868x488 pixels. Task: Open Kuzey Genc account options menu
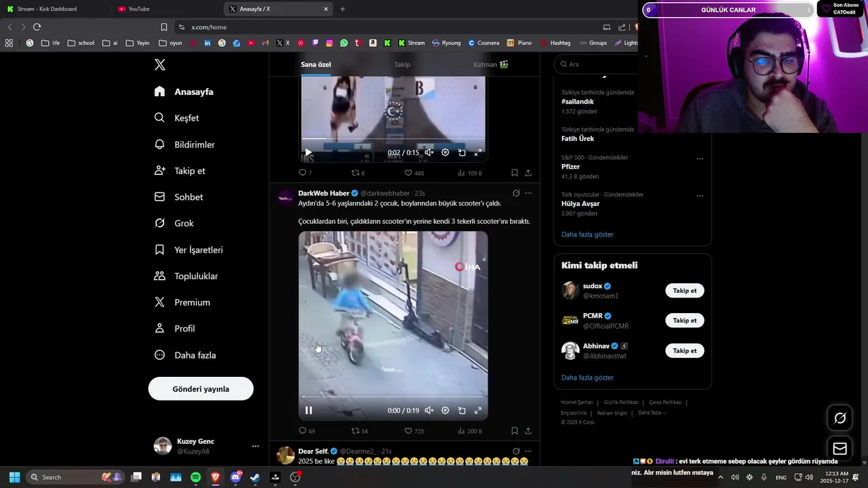pos(256,446)
